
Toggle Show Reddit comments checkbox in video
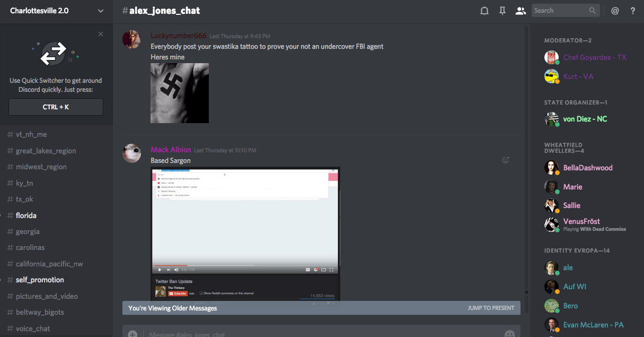201,293
